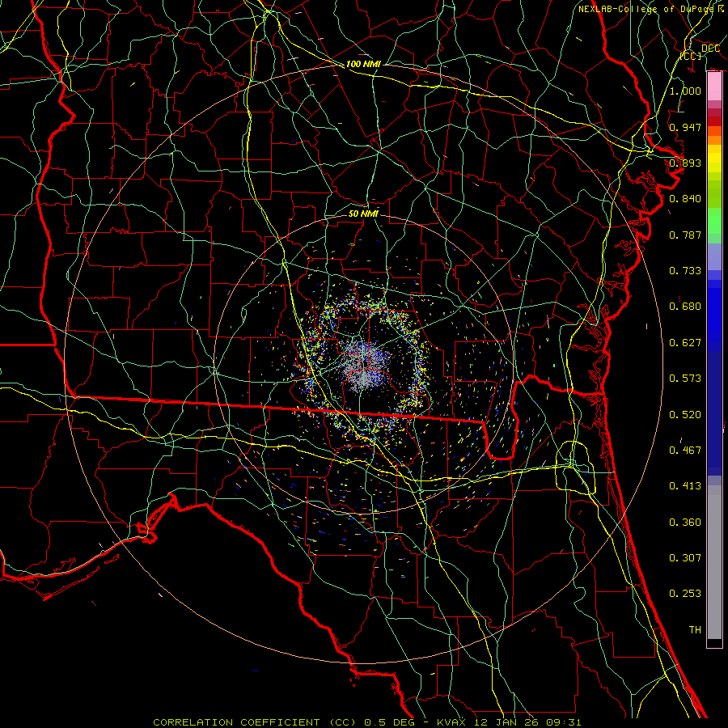Click the 0.253 value on the legend
This screenshot has height=728, width=728.
(x=685, y=594)
